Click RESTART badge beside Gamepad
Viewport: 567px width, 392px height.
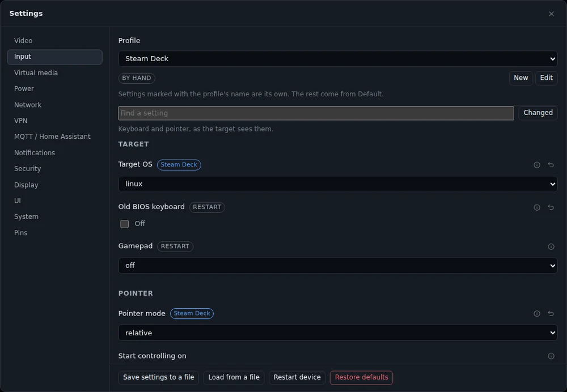tap(175, 246)
